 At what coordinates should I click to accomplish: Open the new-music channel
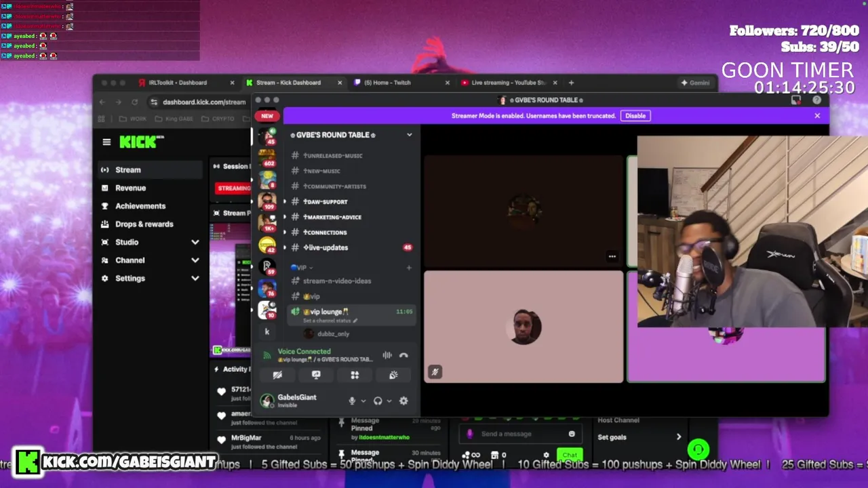pyautogui.click(x=321, y=171)
